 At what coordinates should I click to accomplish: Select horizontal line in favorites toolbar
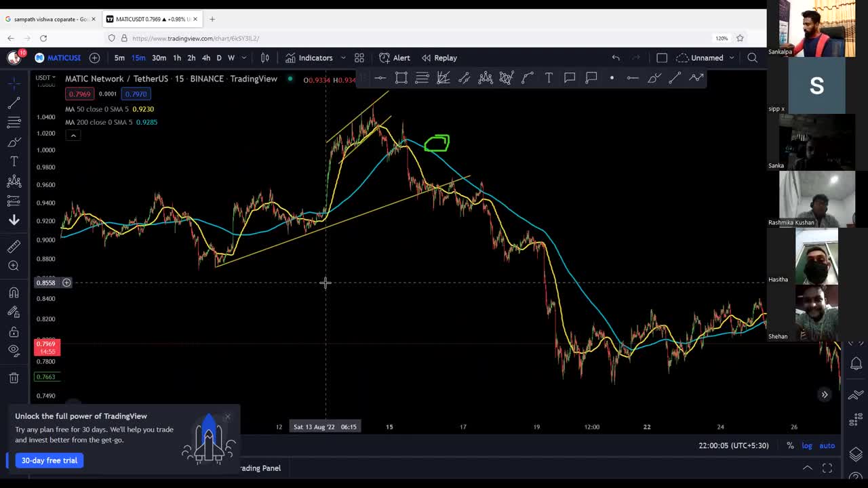(x=380, y=78)
